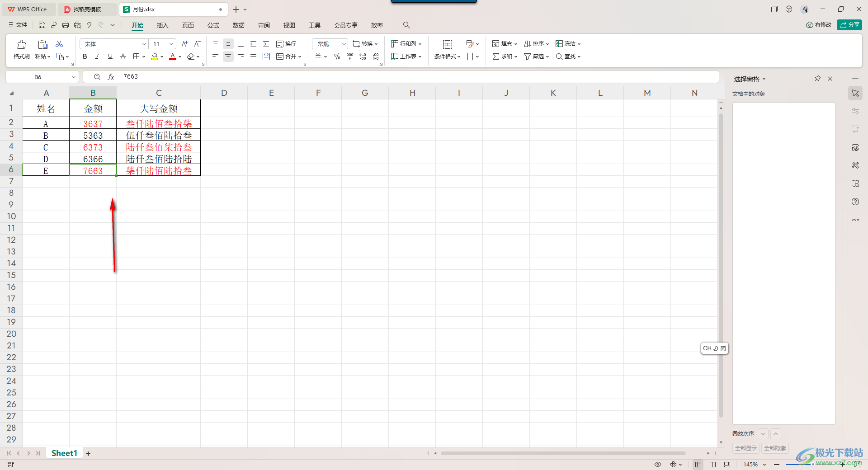
Task: Click the print icon in quick toolbar
Action: [x=66, y=25]
